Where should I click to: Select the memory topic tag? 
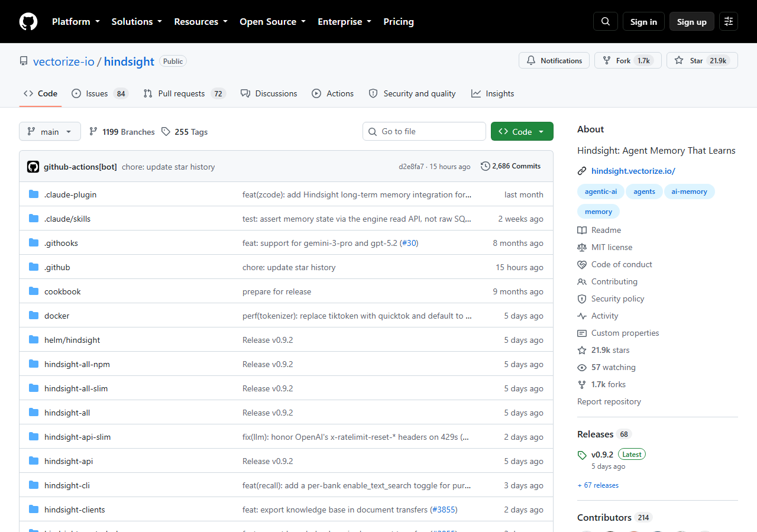click(599, 212)
